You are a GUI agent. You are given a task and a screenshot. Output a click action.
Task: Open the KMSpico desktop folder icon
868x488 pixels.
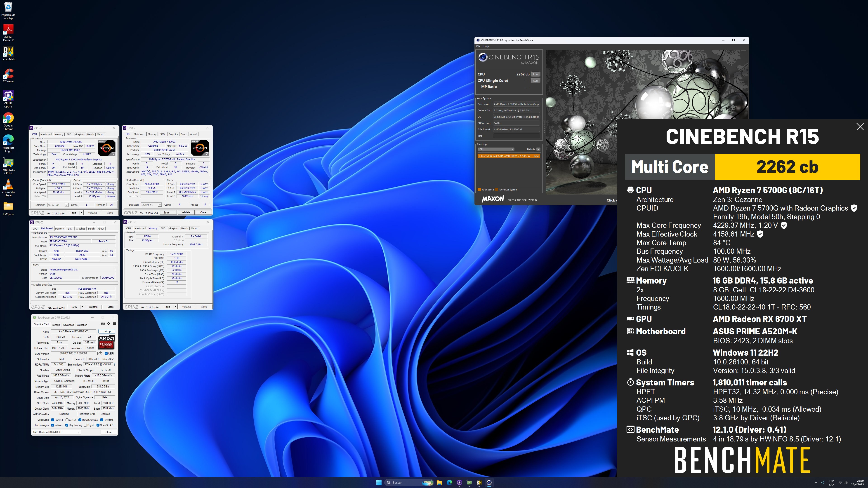pyautogui.click(x=8, y=209)
